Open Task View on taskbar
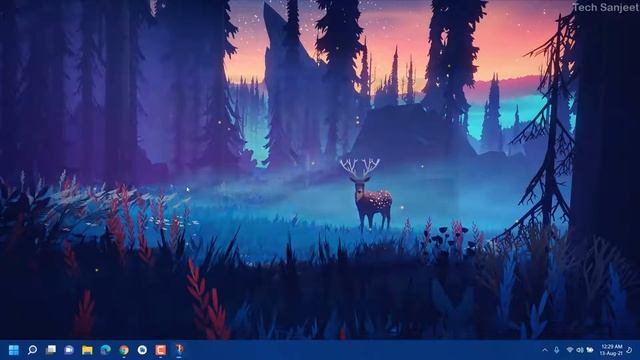Screen dimensions: 640x360 coord(51,350)
